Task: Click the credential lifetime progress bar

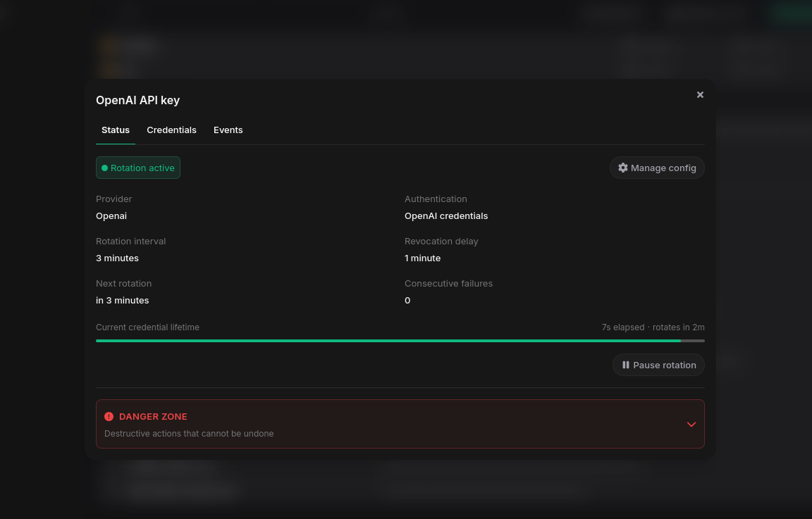Action: (x=400, y=341)
